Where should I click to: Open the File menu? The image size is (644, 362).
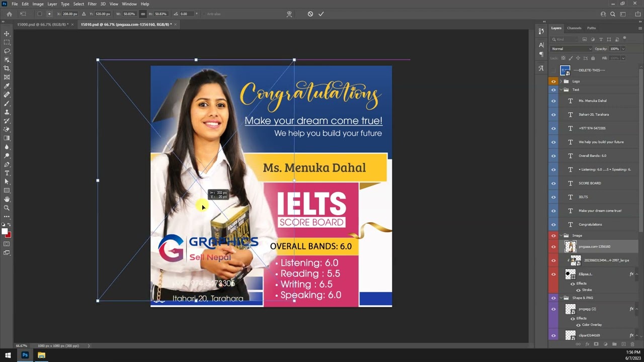[x=15, y=4]
